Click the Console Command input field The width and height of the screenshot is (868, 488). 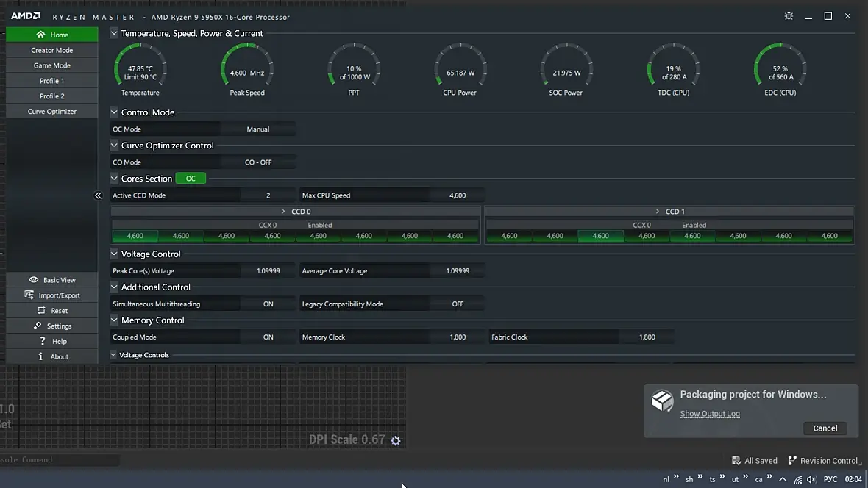point(60,460)
